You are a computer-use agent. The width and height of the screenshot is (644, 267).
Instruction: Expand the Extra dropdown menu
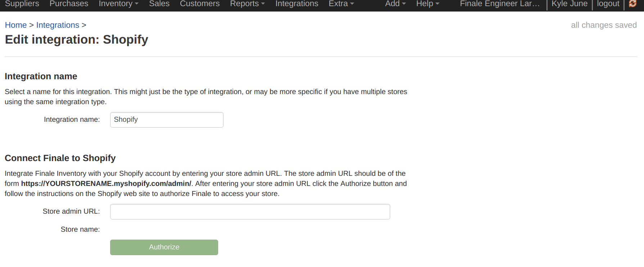tap(341, 4)
